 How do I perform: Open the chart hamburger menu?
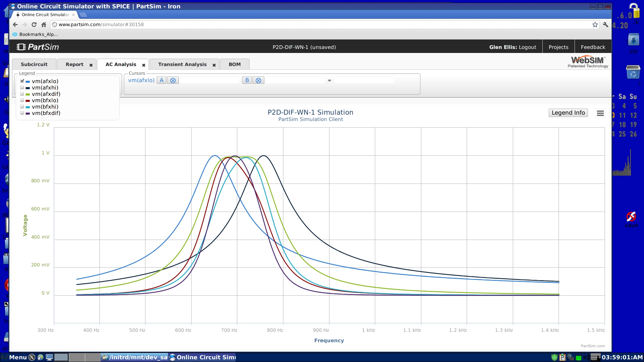(600, 113)
